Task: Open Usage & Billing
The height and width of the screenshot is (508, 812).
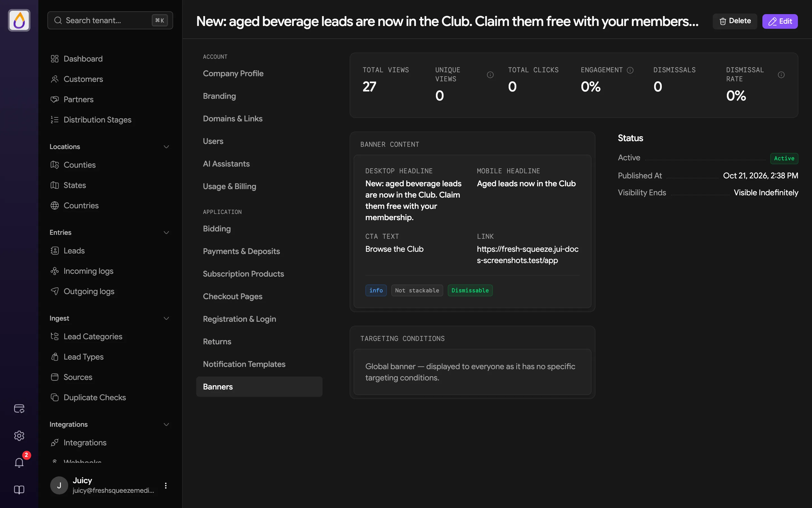Action: 259,187
